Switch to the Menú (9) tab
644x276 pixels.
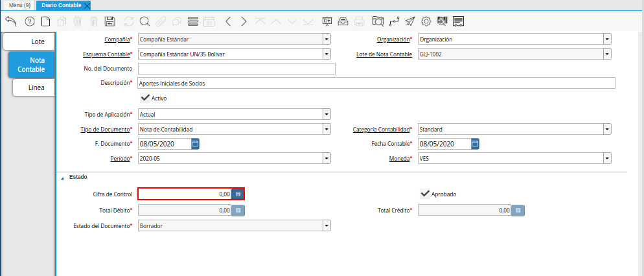(x=19, y=5)
